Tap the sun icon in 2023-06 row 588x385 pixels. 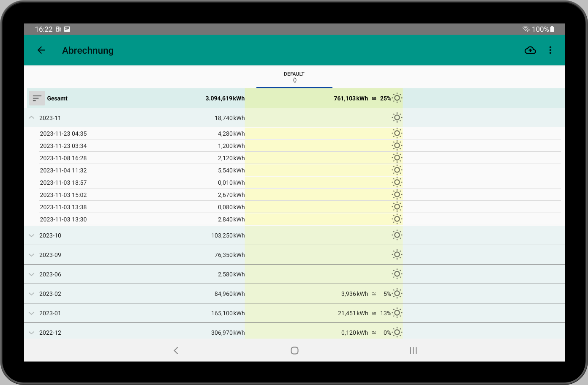397,274
